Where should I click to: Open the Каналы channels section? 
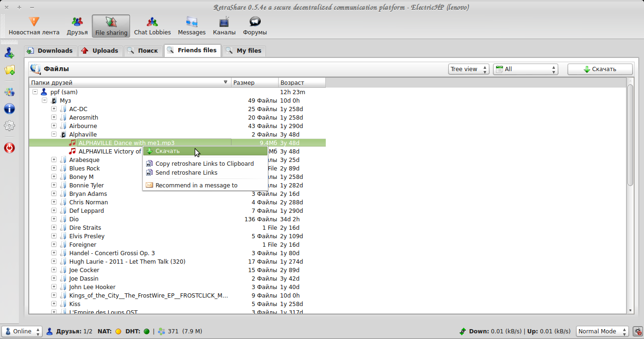(224, 26)
